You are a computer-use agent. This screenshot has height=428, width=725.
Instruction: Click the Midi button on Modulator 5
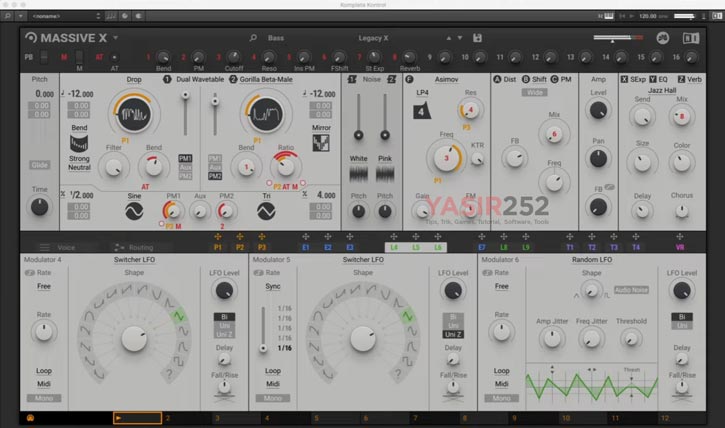pos(273,384)
